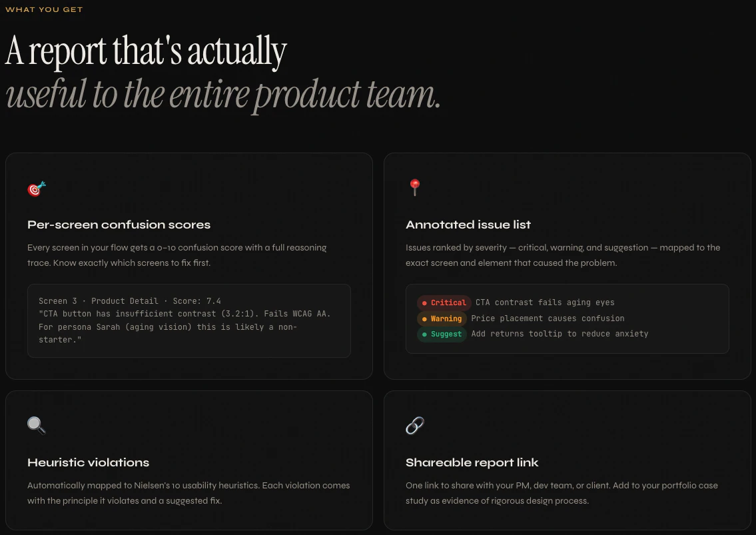Select the Critical severity badge
The width and height of the screenshot is (756, 535).
click(444, 302)
